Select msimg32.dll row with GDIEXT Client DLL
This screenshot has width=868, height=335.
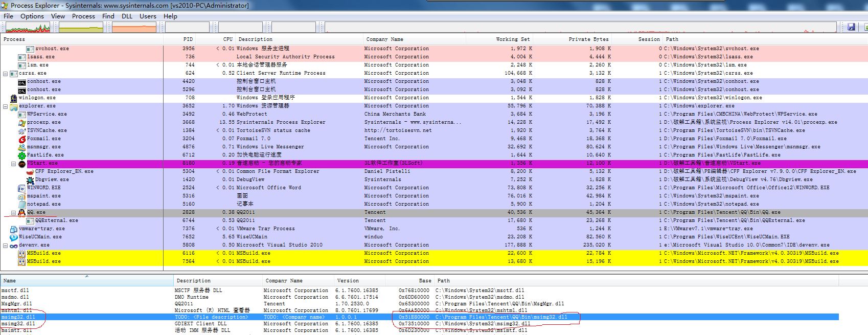419,324
